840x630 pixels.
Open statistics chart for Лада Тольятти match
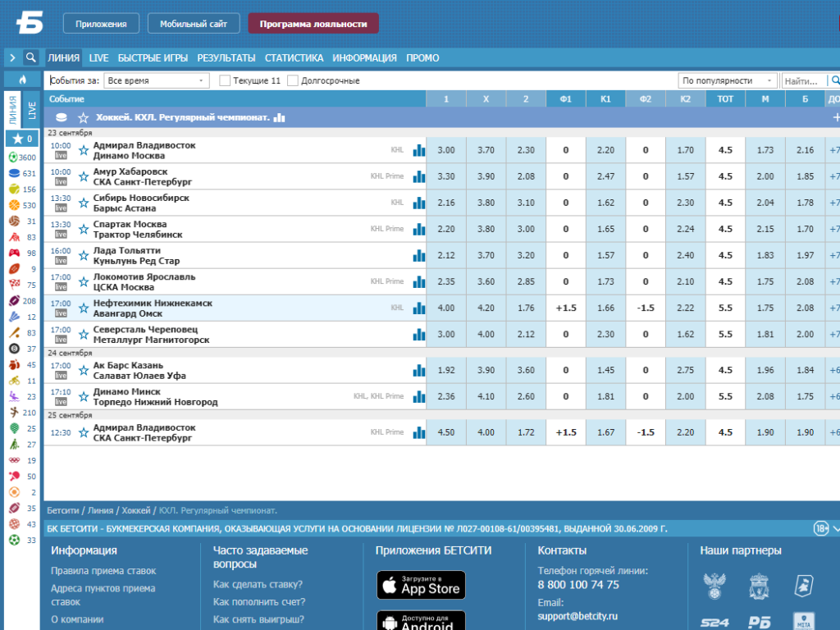[419, 256]
